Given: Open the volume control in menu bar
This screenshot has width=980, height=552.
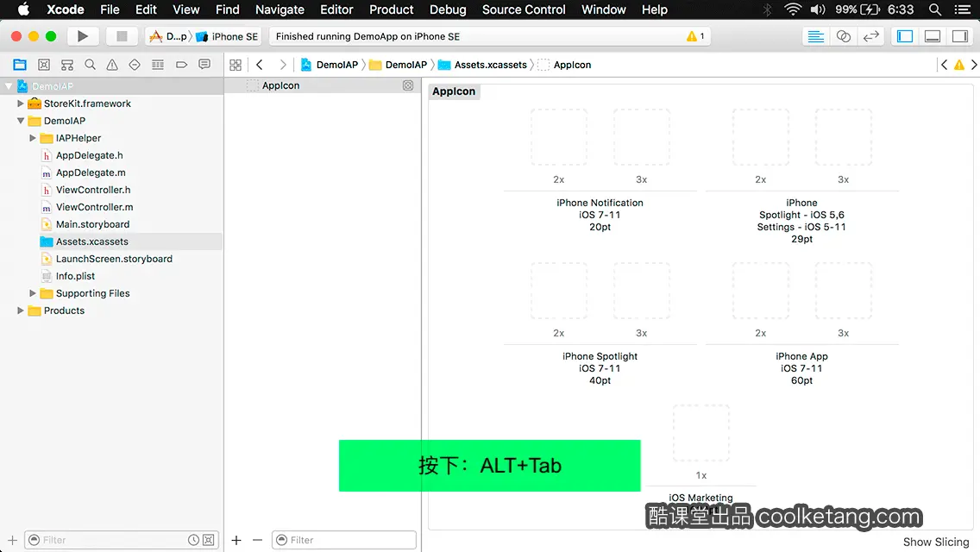Looking at the screenshot, I should point(818,9).
